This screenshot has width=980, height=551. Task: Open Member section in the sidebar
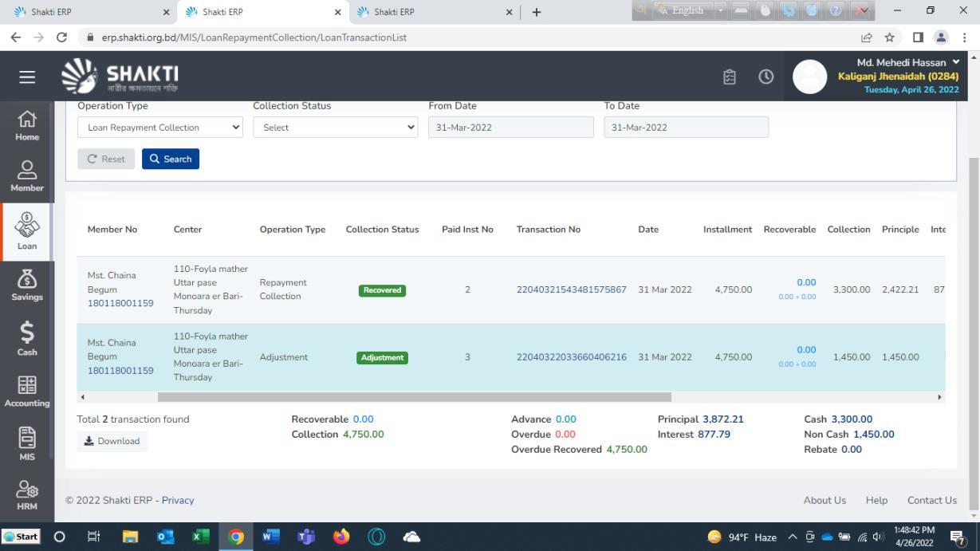coord(27,176)
